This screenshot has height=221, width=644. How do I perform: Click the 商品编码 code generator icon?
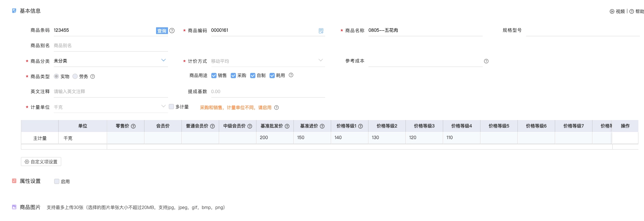(321, 31)
